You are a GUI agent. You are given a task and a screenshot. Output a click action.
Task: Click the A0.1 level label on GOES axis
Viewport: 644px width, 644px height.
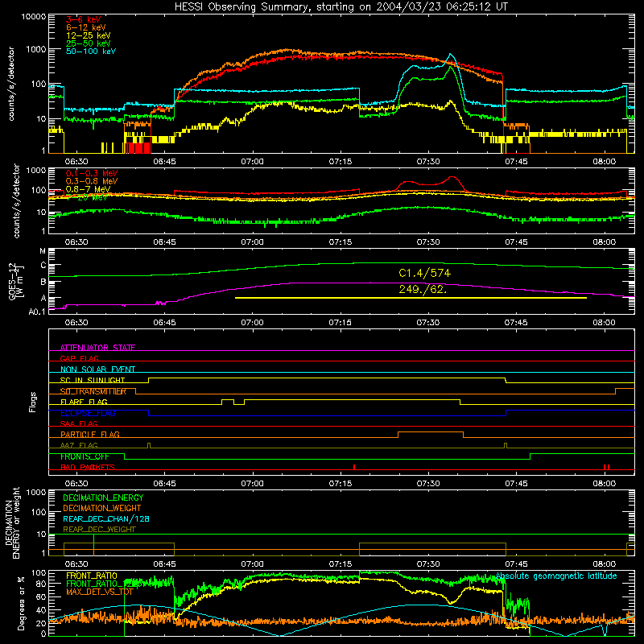37,312
